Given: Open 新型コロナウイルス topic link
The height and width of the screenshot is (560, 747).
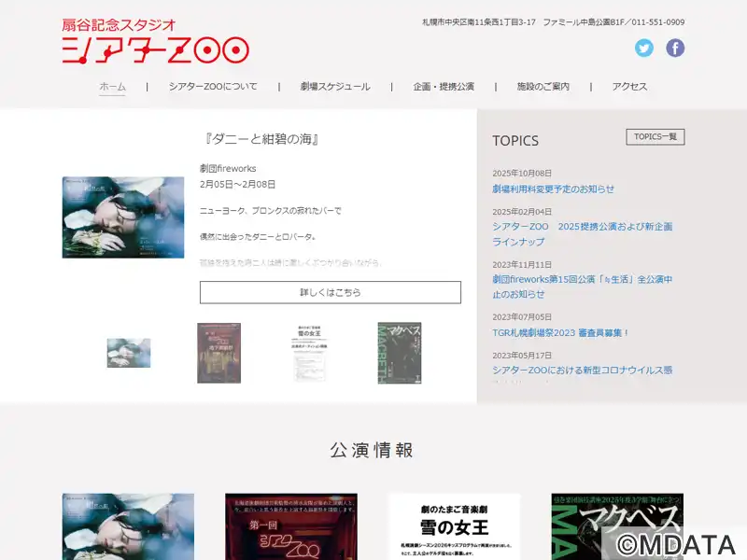Looking at the screenshot, I should pyautogui.click(x=582, y=370).
